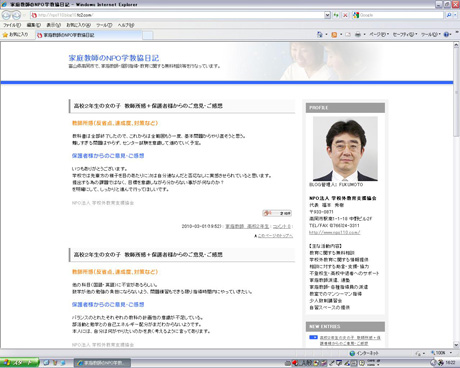The image size is (460, 368).
Task: Open the Safety (セーフティ) dropdown menu
Action: [x=405, y=34]
